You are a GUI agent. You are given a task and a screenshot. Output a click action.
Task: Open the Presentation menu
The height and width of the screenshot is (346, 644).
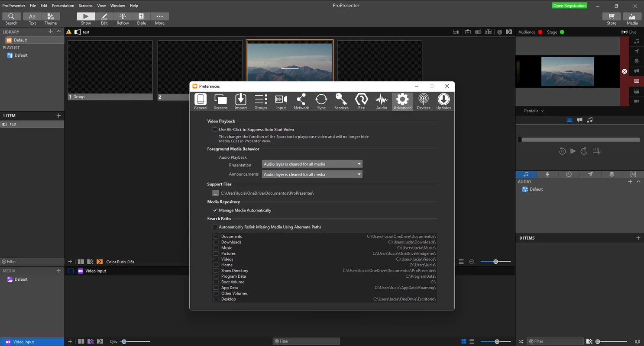pyautogui.click(x=63, y=6)
